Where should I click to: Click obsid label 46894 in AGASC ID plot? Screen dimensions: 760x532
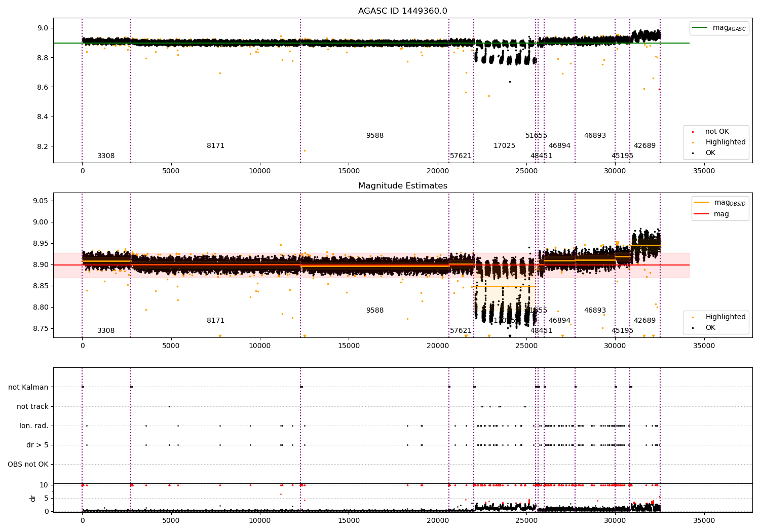pyautogui.click(x=559, y=146)
